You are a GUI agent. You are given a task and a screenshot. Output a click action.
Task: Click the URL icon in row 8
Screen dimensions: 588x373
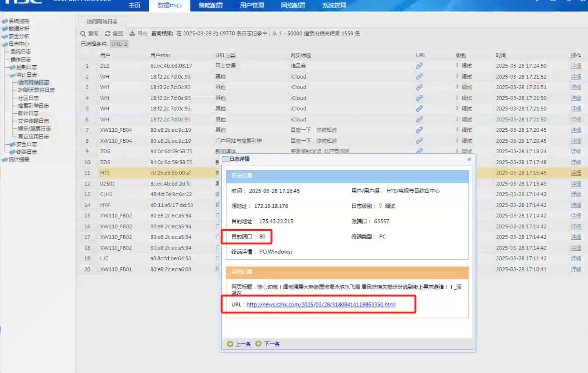(x=419, y=140)
